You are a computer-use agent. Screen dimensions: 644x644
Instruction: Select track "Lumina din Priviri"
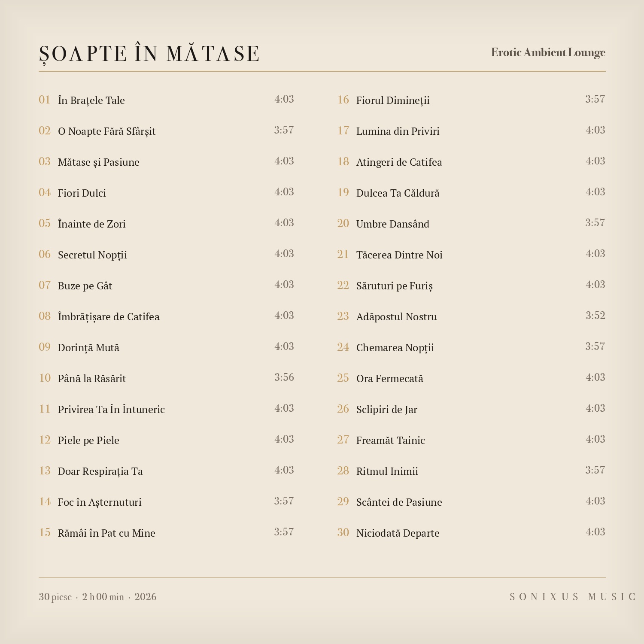(398, 131)
